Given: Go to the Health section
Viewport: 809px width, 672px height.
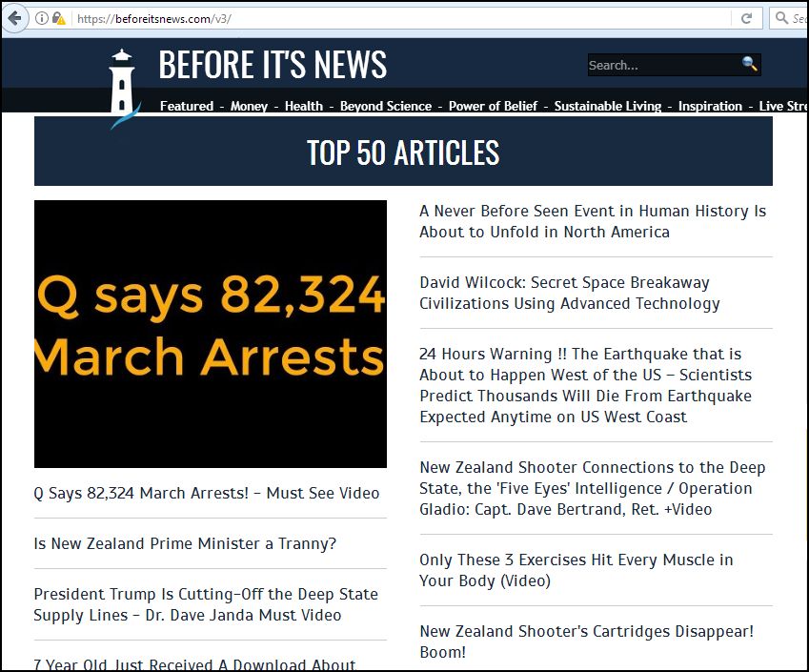Looking at the screenshot, I should 304,106.
